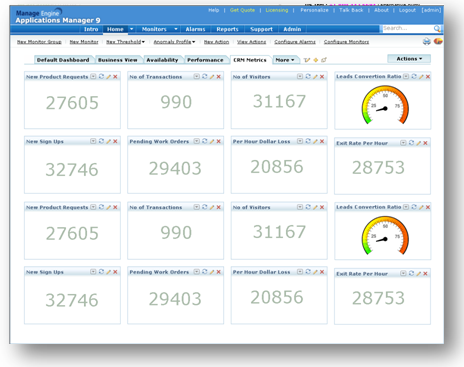464x367 pixels.
Task: Open the Configure Monitors link
Action: (346, 42)
